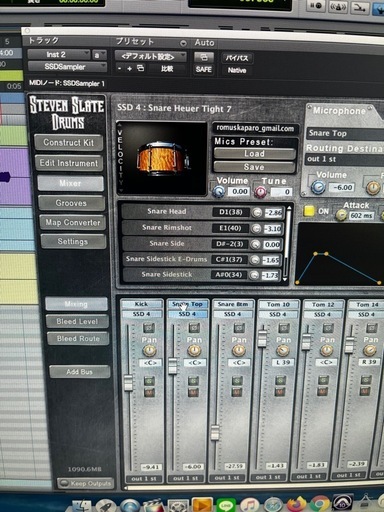384x512 pixels.
Task: Click the Snare Head volume knob
Action: pyautogui.click(x=257, y=212)
